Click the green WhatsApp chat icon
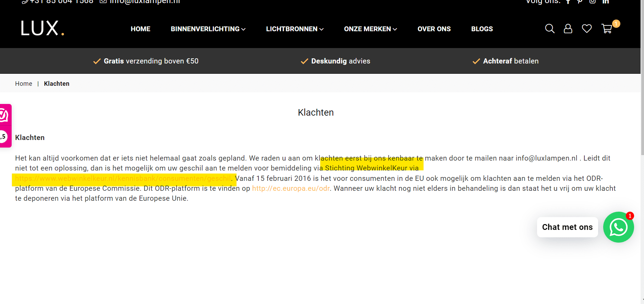The width and height of the screenshot is (644, 304). tap(618, 227)
